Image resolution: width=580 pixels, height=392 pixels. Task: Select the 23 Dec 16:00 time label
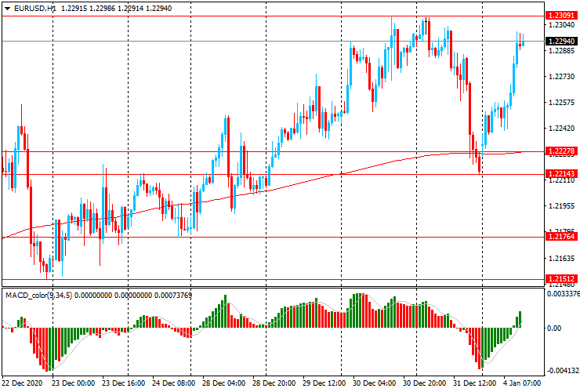[x=124, y=383]
